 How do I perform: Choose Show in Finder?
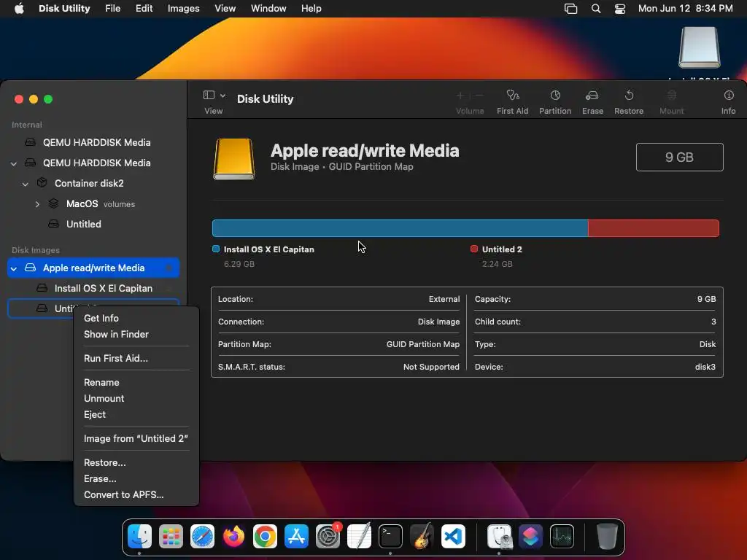pos(136,334)
